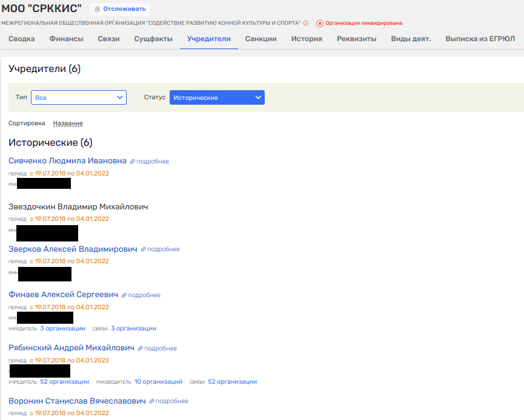Viewport: 524px width, 420px height.
Task: Go to the История tab
Action: (307, 39)
